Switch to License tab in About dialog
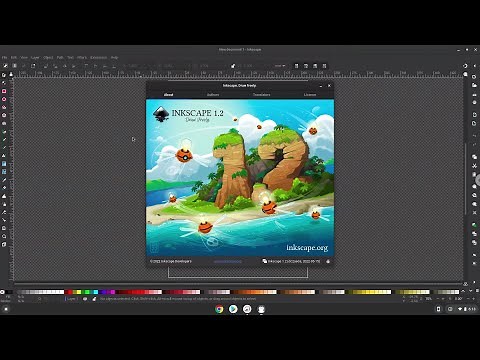The height and width of the screenshot is (360, 480). pyautogui.click(x=310, y=95)
